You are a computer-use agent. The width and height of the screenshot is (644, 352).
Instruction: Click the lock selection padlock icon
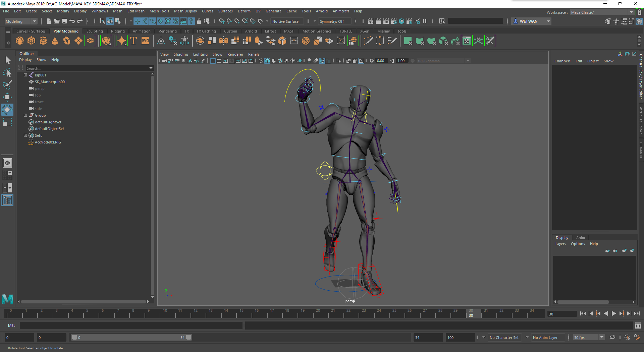(x=199, y=21)
